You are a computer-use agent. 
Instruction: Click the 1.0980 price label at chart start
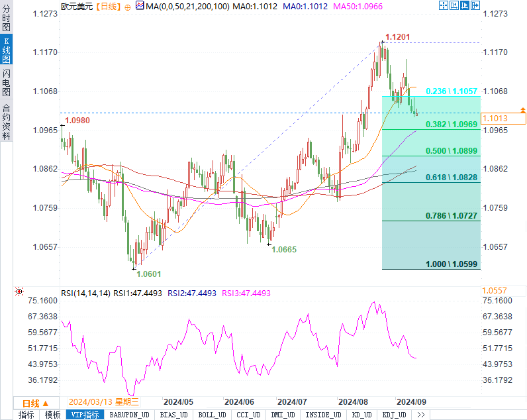[x=77, y=121]
